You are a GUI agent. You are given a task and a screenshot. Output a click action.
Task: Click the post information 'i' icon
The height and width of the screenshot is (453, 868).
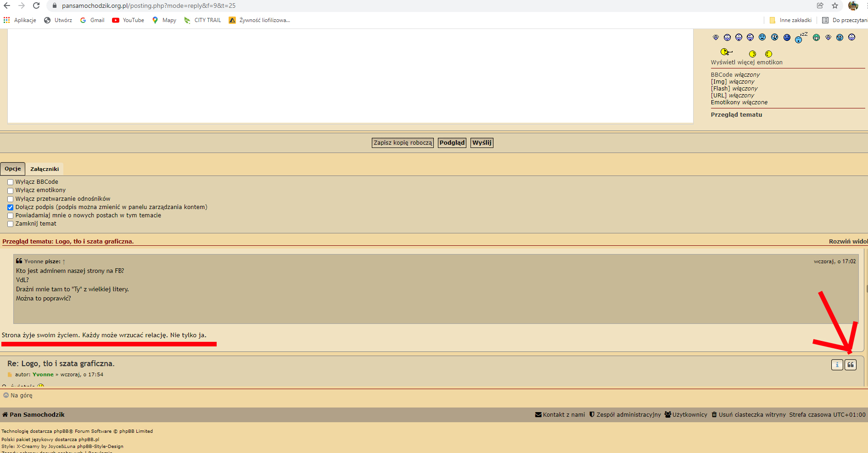tap(837, 365)
